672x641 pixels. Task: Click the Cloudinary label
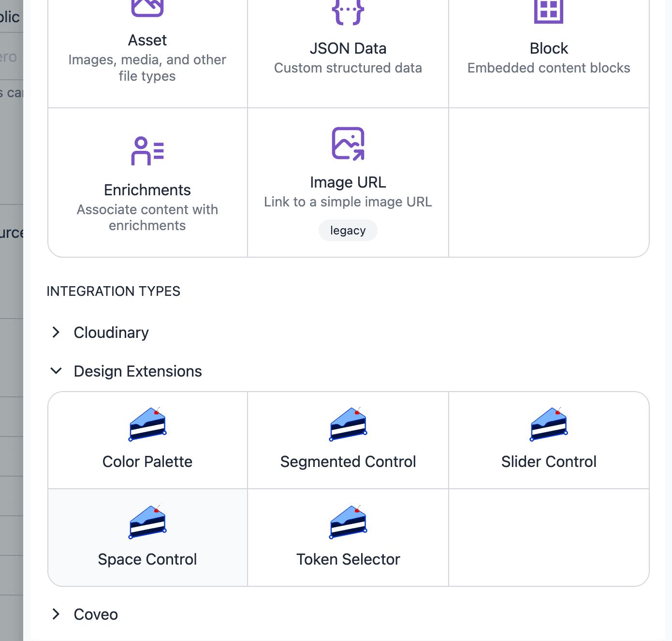coord(111,333)
